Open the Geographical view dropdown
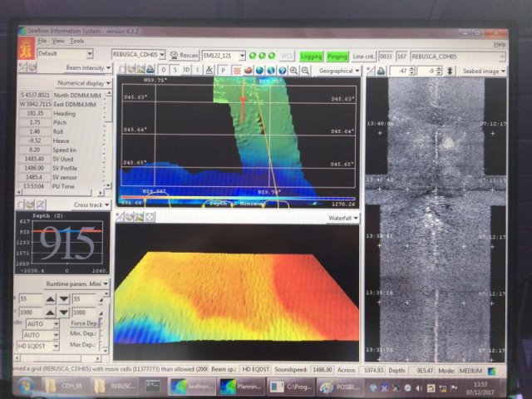Screen dimensions: 532x399 pos(338,71)
